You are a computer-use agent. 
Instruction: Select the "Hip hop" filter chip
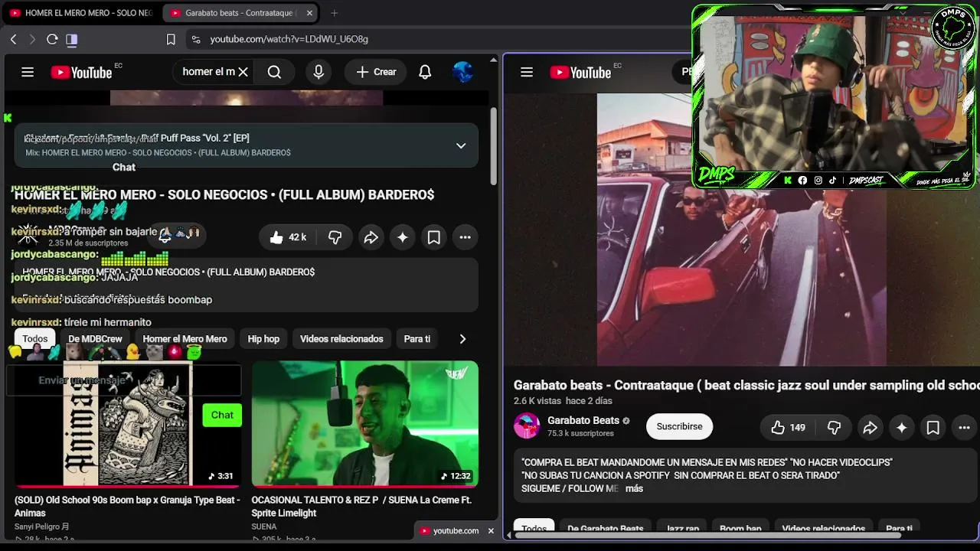point(263,339)
